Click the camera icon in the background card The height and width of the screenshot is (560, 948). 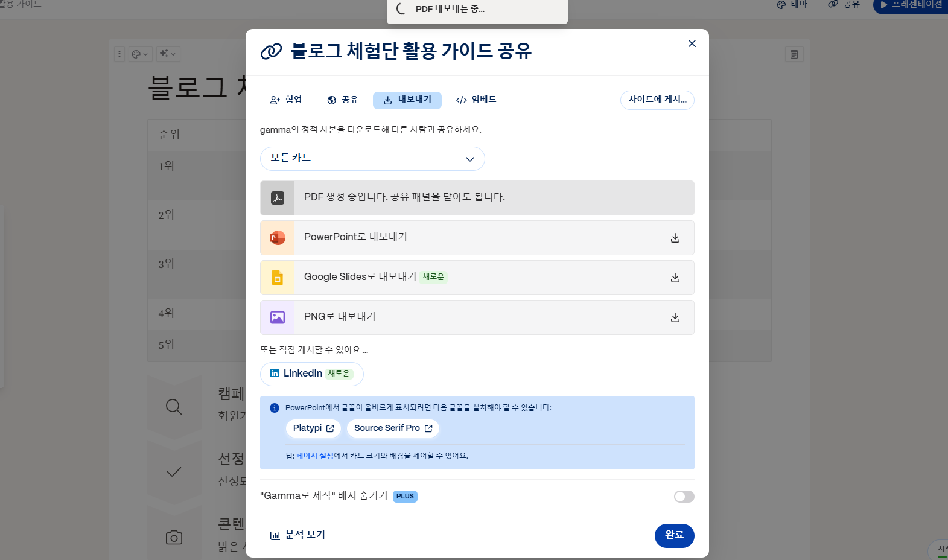pos(174,537)
